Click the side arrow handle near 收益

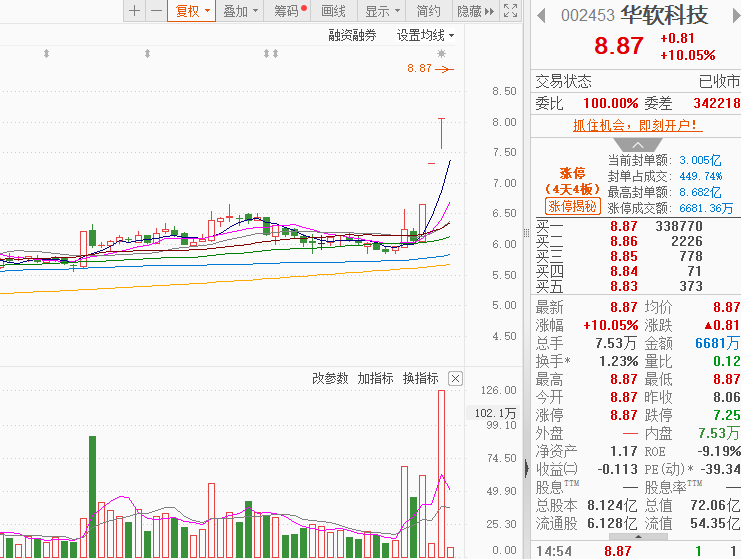[x=527, y=468]
